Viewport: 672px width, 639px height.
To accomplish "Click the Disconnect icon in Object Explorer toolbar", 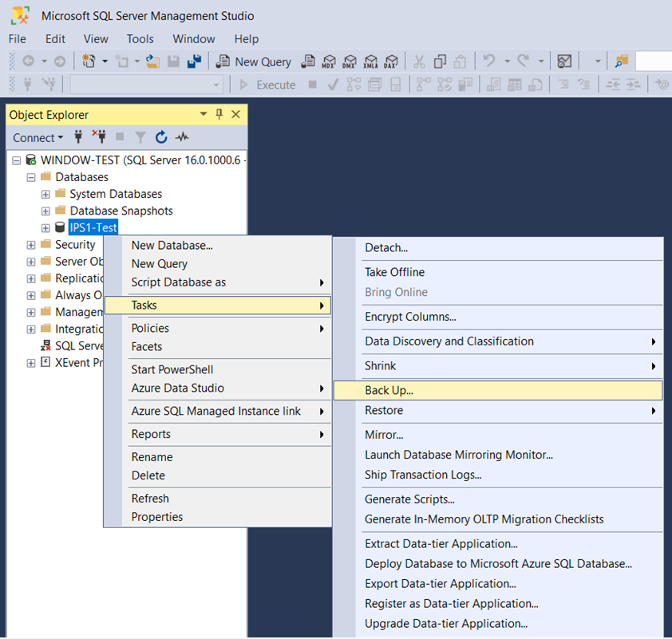I will pos(100,137).
